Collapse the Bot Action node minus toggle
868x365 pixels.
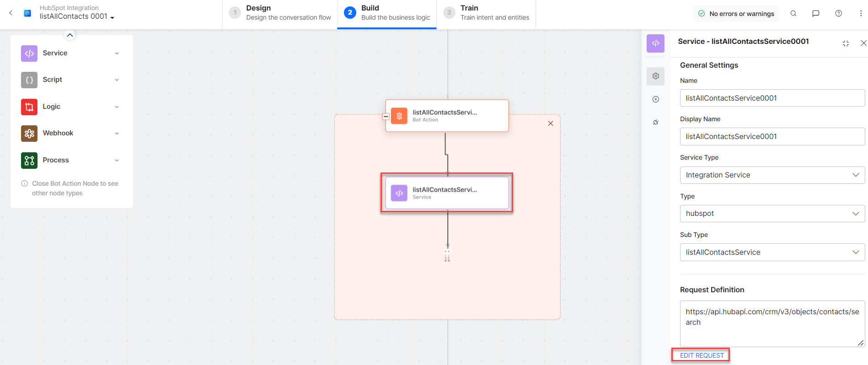386,116
